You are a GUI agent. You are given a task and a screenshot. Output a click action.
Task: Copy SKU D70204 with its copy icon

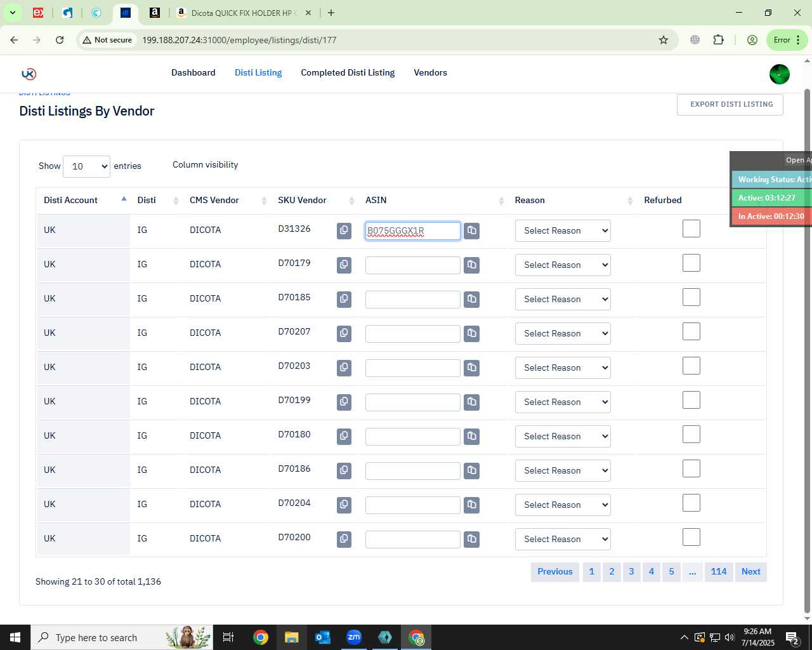point(344,505)
